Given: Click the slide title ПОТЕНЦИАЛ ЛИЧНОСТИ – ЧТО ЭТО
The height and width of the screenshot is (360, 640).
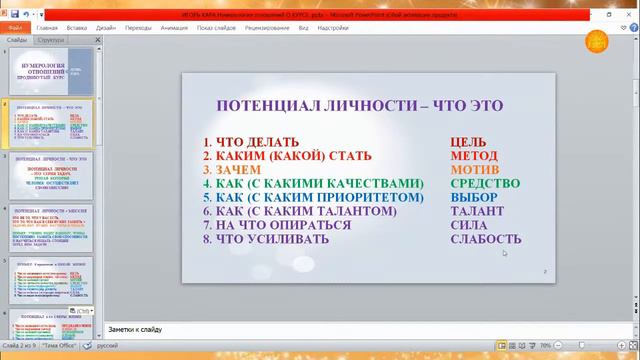Looking at the screenshot, I should tap(360, 105).
